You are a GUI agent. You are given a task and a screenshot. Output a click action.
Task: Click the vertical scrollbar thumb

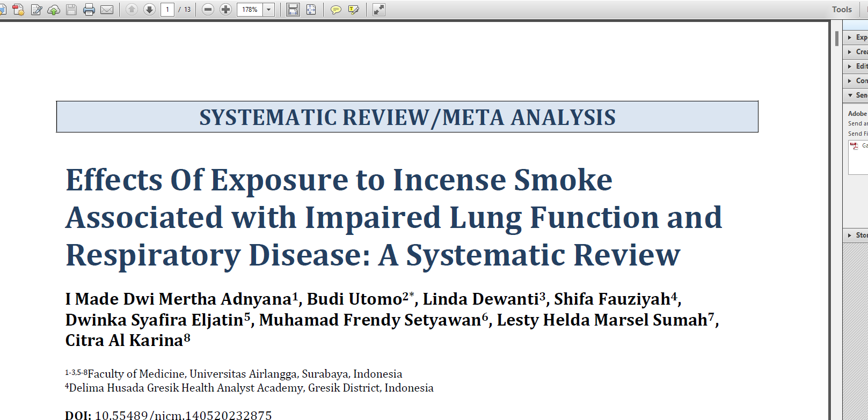[x=836, y=39]
